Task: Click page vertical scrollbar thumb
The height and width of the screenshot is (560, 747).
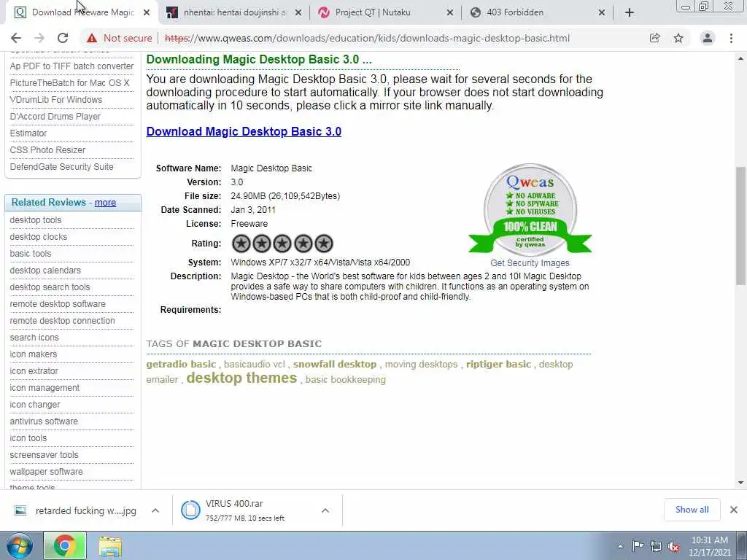Action: [x=740, y=226]
